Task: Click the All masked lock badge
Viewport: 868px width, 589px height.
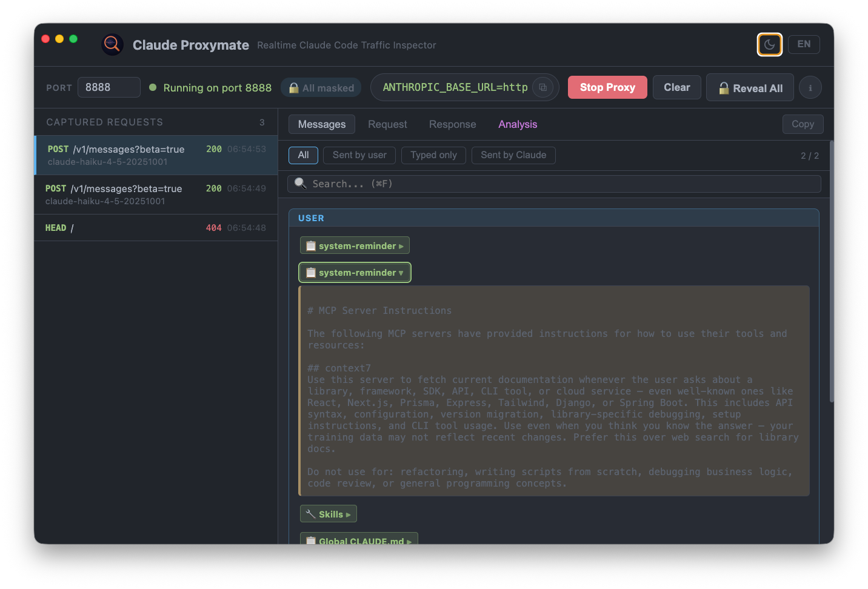Action: pyautogui.click(x=321, y=88)
